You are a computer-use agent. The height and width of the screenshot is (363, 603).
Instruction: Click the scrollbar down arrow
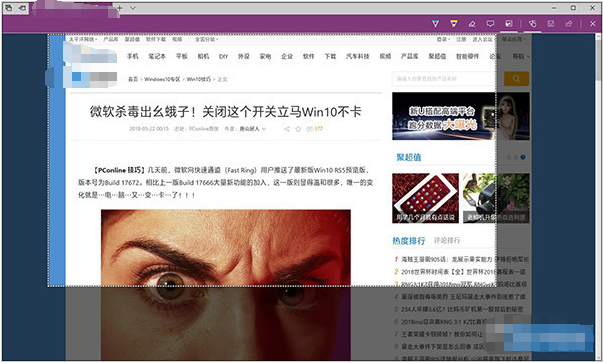[598, 357]
